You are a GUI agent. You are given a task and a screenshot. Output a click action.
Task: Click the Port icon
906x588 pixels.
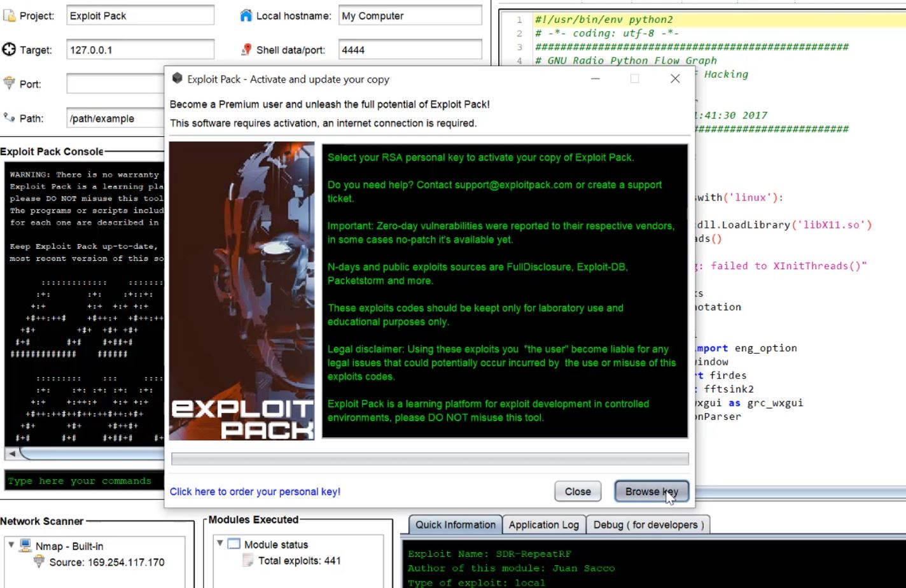(x=9, y=83)
